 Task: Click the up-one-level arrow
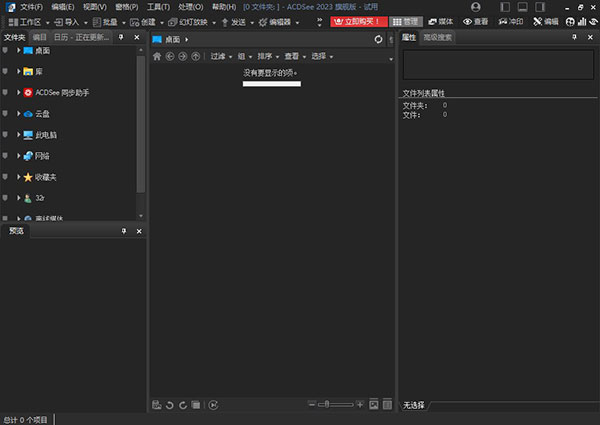(196, 56)
